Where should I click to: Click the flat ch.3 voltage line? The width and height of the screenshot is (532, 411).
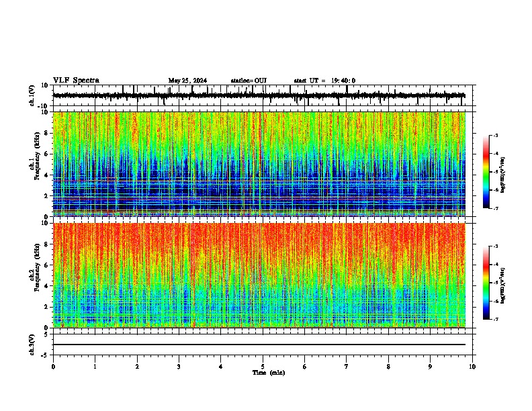click(x=259, y=345)
